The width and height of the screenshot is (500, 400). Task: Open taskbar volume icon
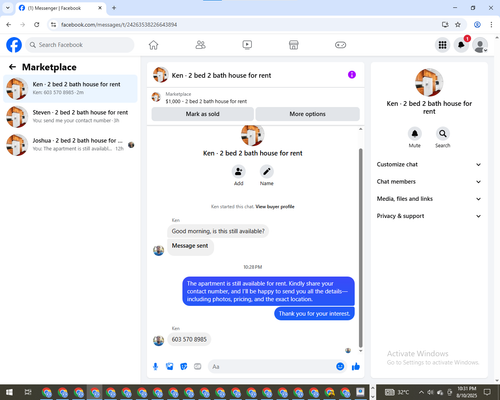coord(430,392)
